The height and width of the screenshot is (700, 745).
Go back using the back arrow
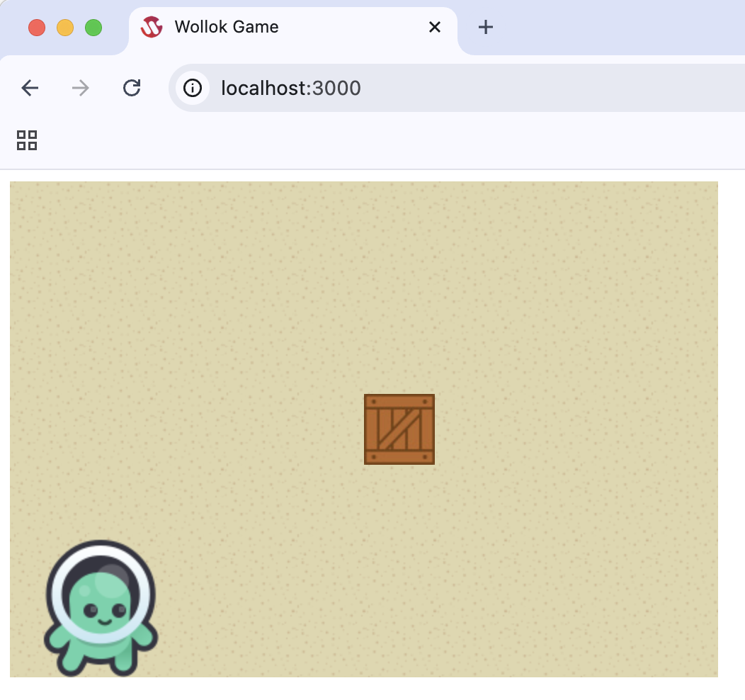pyautogui.click(x=30, y=88)
